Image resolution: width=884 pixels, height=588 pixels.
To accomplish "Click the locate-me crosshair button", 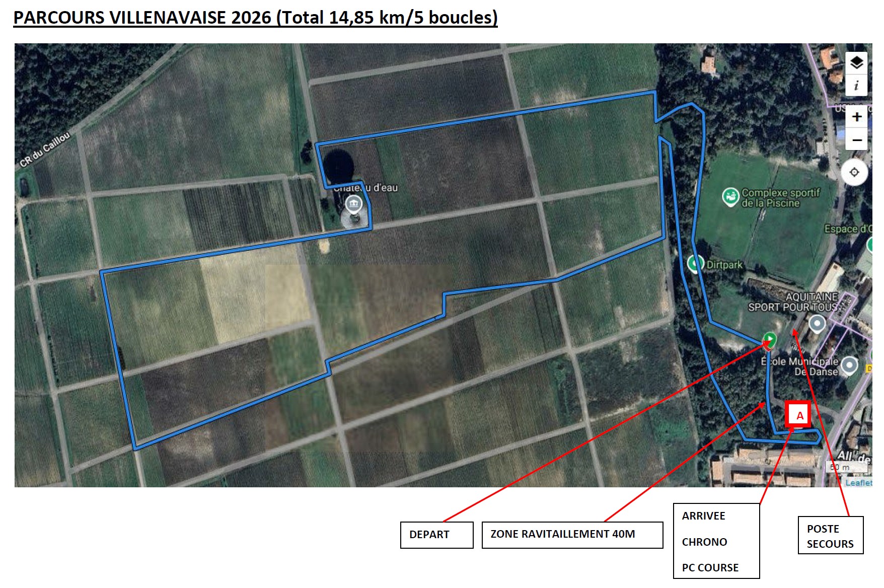I will point(854,172).
